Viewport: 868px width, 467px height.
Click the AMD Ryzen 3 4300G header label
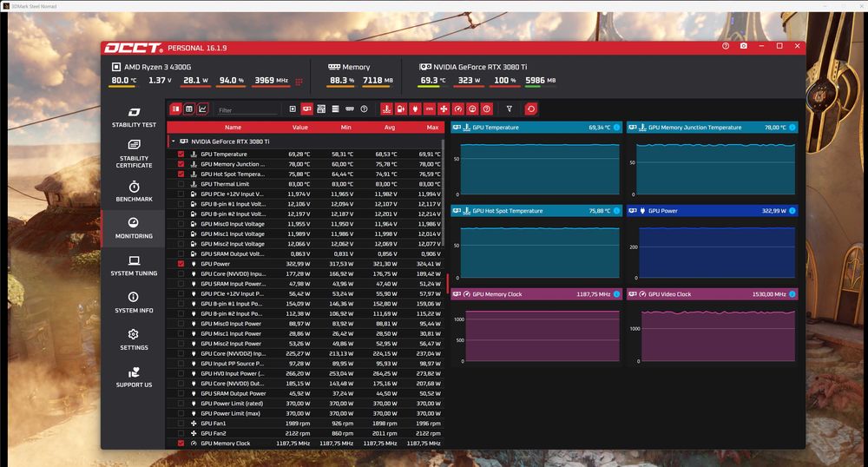[157, 67]
